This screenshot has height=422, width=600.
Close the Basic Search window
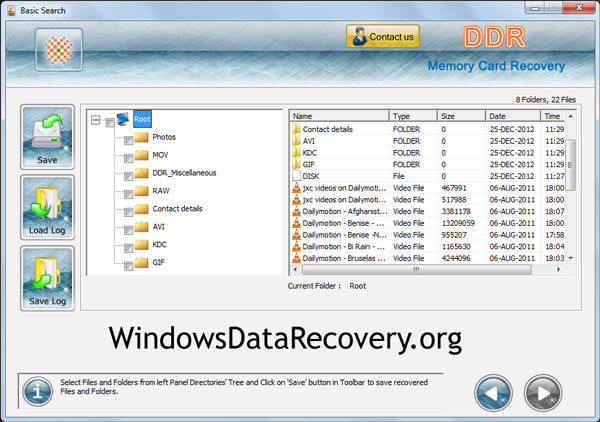pyautogui.click(x=580, y=7)
